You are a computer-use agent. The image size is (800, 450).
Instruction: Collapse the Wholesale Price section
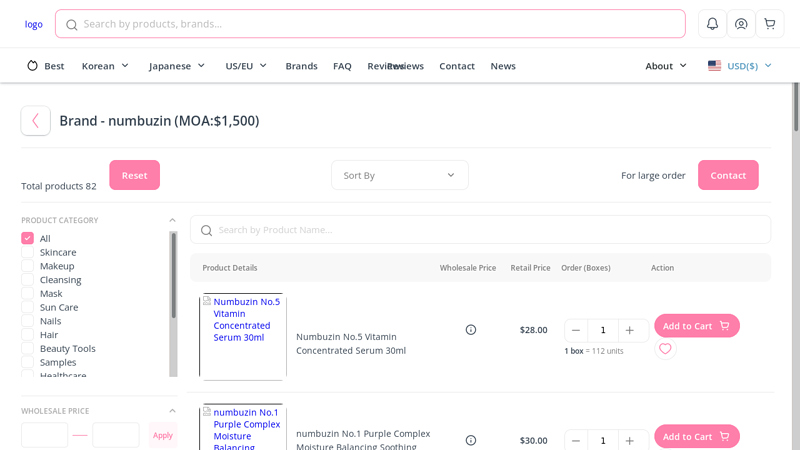tap(172, 411)
